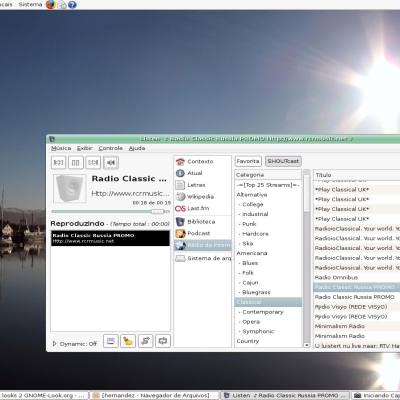Image resolution: width=400 pixels, height=400 pixels.
Task: Select Atual in the sidebar
Action: click(203, 173)
